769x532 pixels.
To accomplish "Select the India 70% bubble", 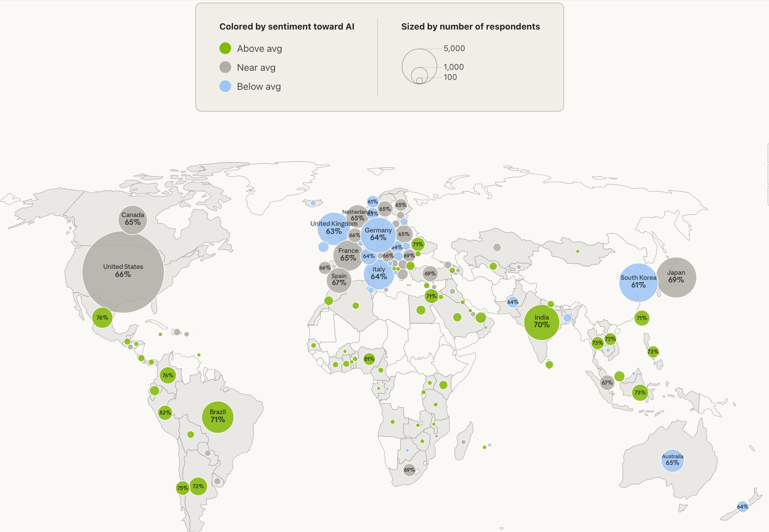I will [542, 322].
